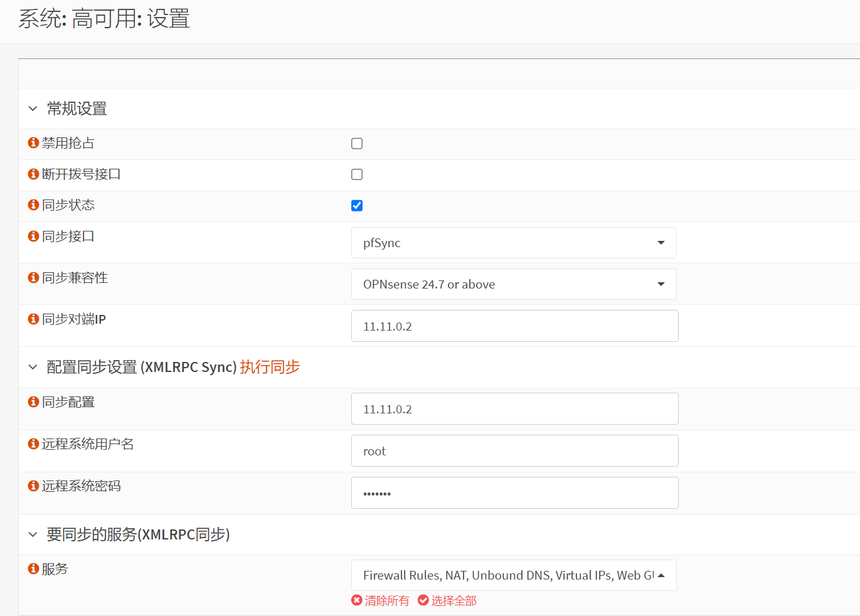Click info icon next to 服务
Image resolution: width=860 pixels, height=616 pixels.
click(x=33, y=569)
